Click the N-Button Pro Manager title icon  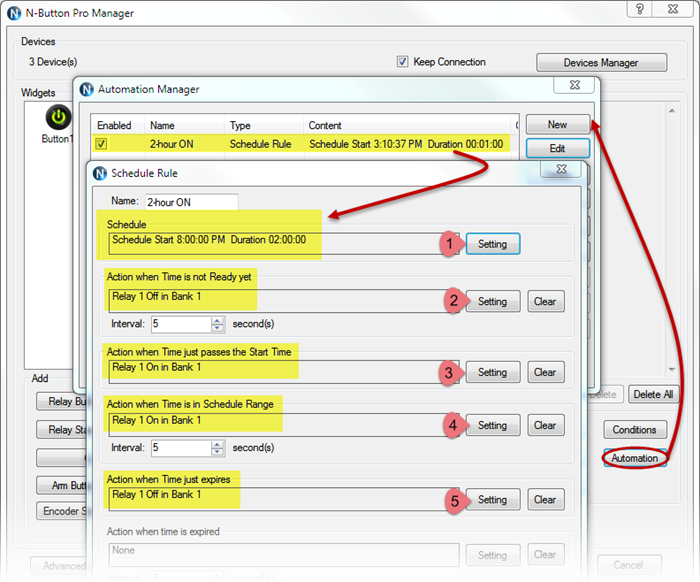(x=14, y=13)
